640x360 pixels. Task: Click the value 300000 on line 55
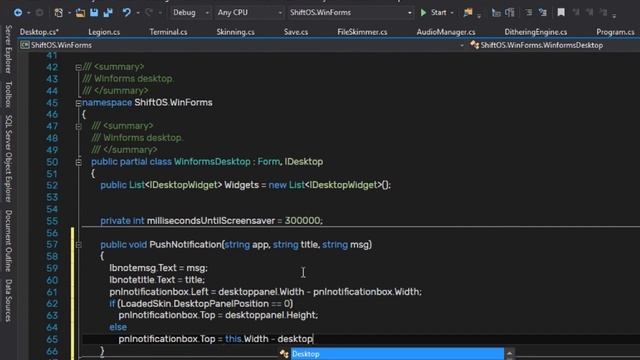point(302,221)
